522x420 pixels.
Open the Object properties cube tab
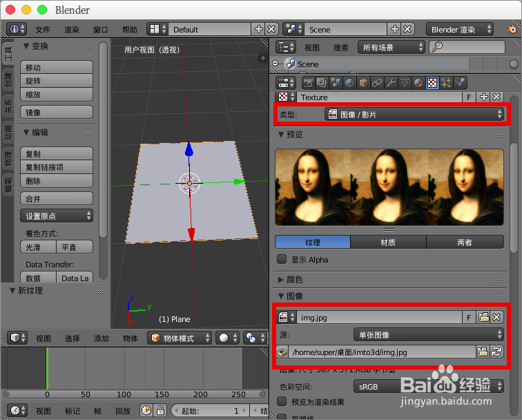tap(363, 83)
